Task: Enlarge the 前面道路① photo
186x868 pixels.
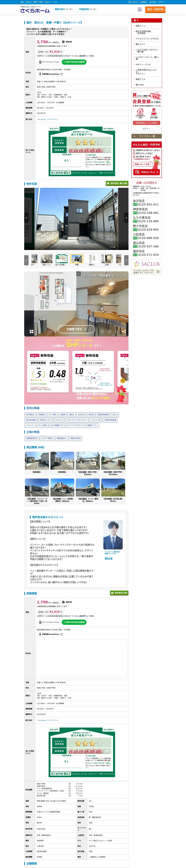Action: [37, 461]
